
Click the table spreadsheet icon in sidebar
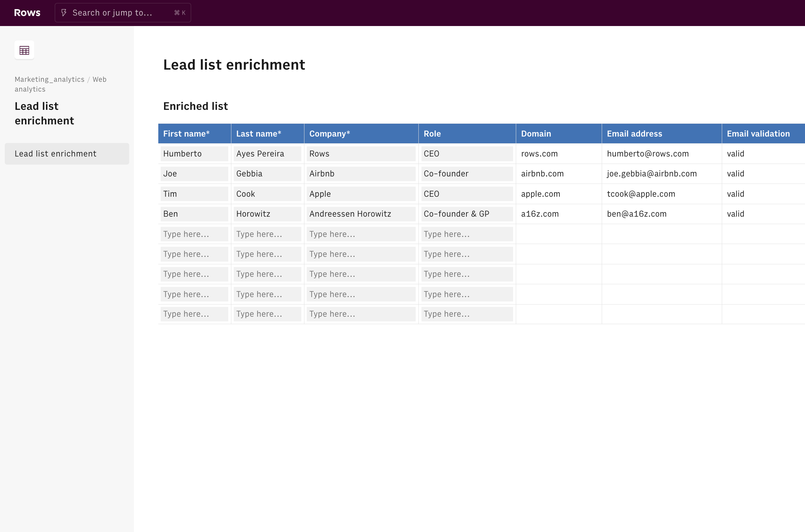[24, 50]
